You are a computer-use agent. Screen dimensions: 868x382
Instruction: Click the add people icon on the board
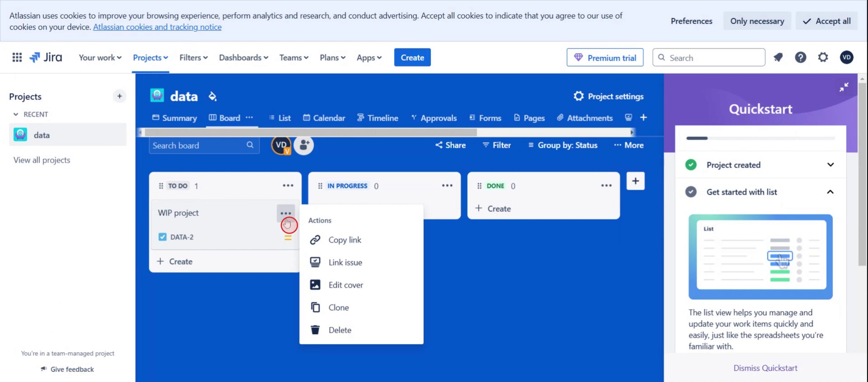(x=303, y=145)
